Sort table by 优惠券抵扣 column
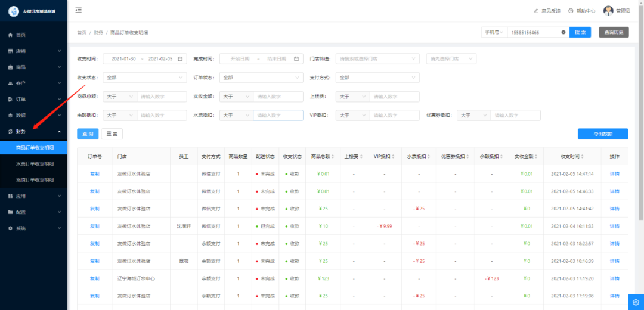The height and width of the screenshot is (310, 644). click(466, 156)
